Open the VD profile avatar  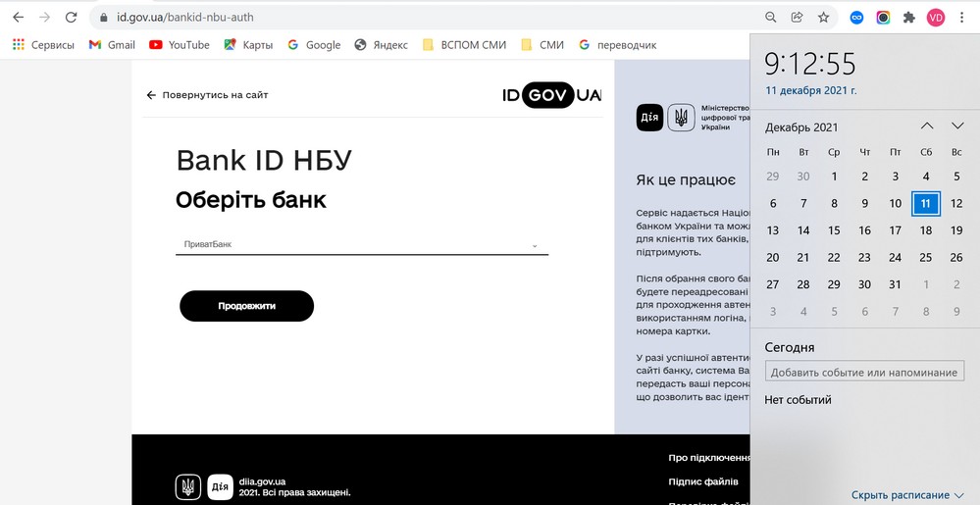click(936, 18)
